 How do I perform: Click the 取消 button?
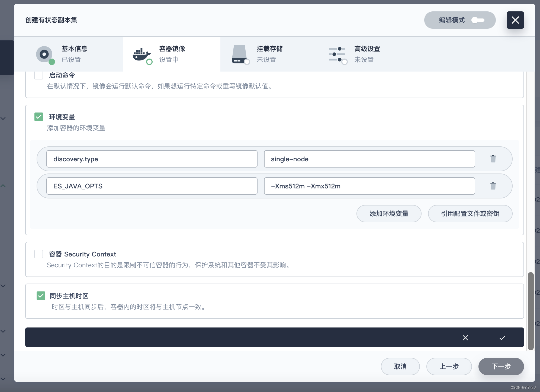pos(400,367)
